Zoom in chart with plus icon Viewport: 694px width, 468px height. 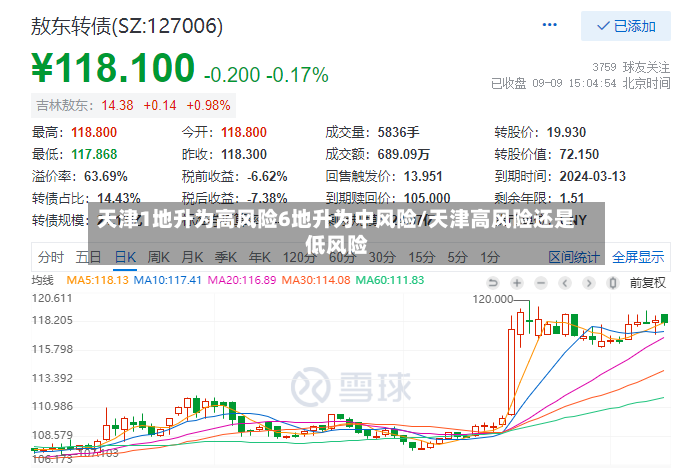517,282
